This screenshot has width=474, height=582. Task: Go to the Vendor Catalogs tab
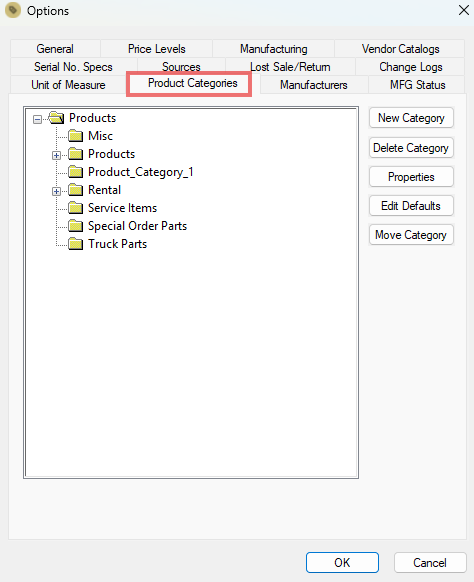click(x=400, y=49)
